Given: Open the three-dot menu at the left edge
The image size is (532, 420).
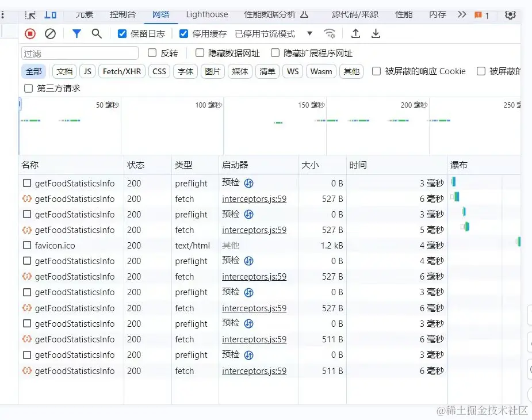Looking at the screenshot, I should pyautogui.click(x=3, y=14).
